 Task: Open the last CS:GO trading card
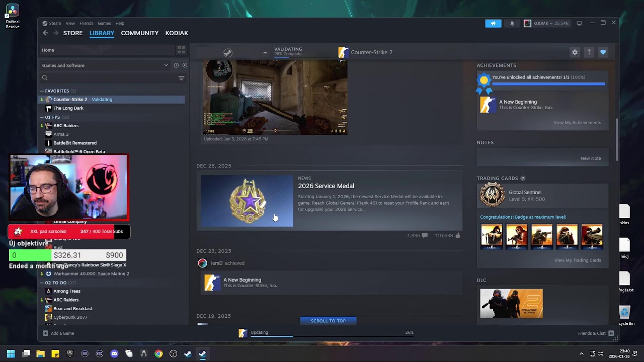[x=592, y=237]
